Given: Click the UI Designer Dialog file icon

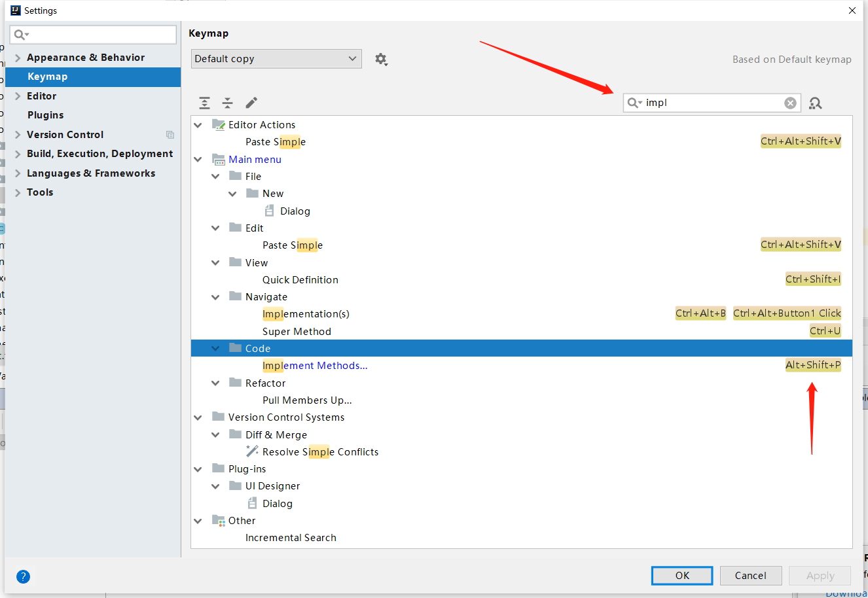Looking at the screenshot, I should pyautogui.click(x=252, y=503).
